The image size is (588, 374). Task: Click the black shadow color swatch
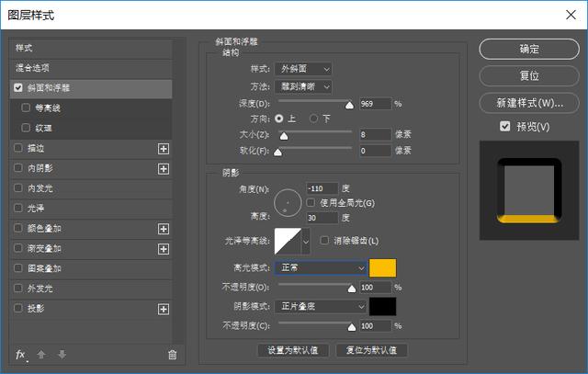pyautogui.click(x=382, y=307)
